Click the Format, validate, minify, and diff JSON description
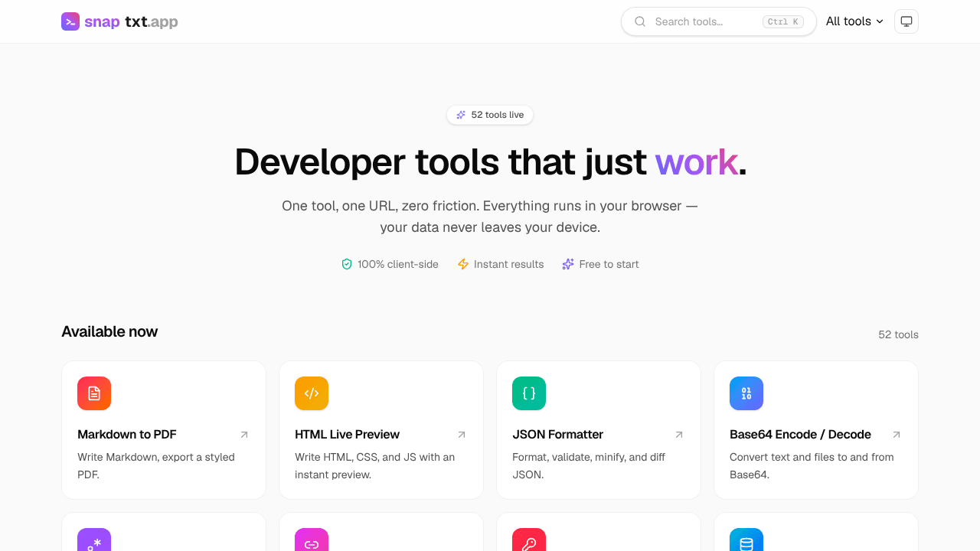Image resolution: width=980 pixels, height=551 pixels. (x=589, y=465)
